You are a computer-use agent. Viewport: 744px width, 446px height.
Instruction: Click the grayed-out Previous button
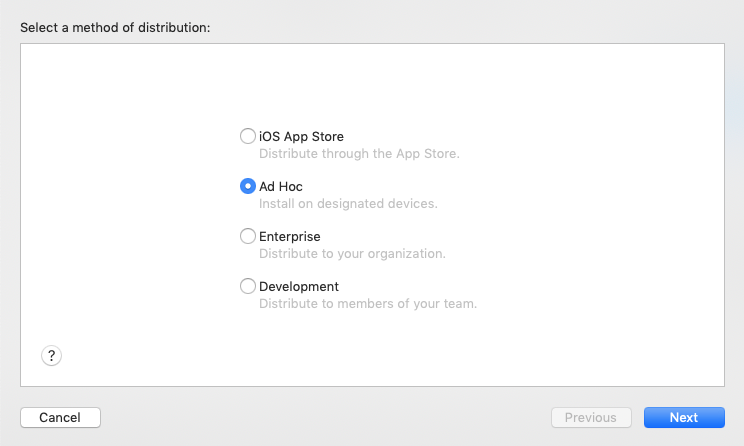[x=591, y=417]
